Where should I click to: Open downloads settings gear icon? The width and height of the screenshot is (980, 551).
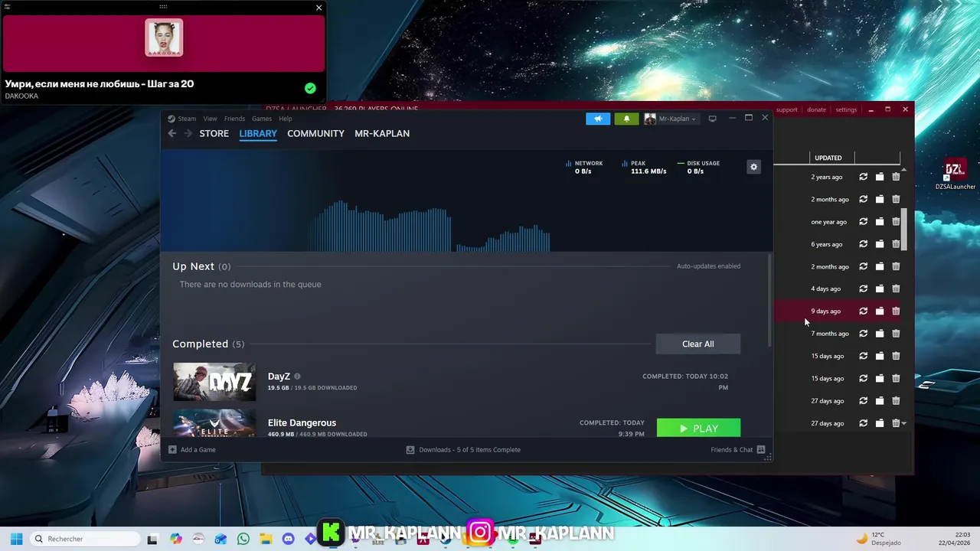click(753, 167)
